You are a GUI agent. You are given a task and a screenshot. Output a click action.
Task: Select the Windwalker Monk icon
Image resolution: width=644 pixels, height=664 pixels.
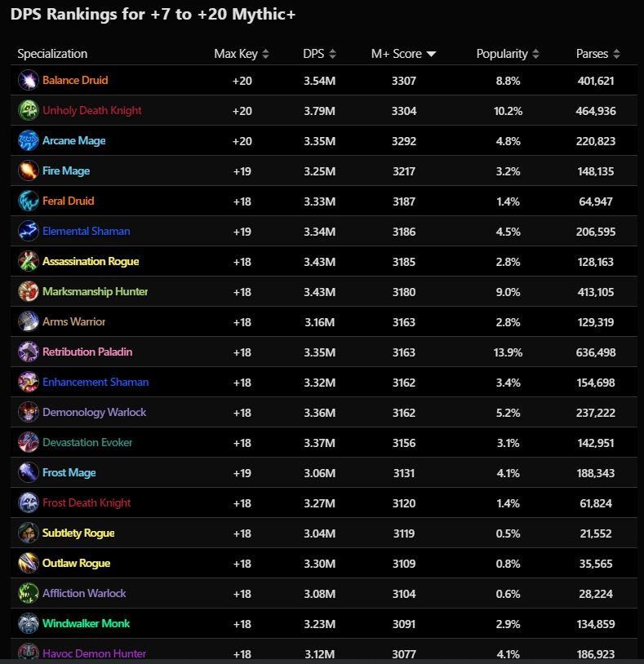[28, 623]
